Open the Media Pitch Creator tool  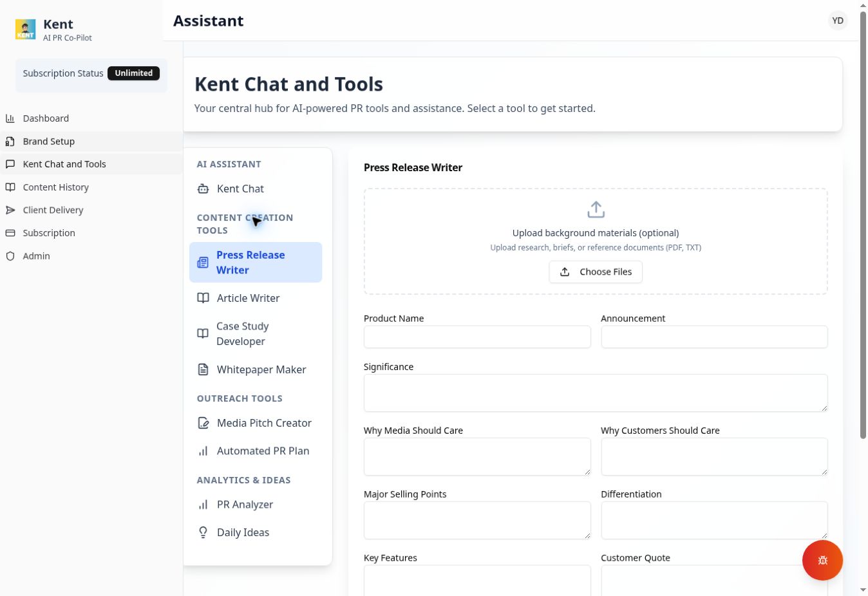tap(256, 423)
